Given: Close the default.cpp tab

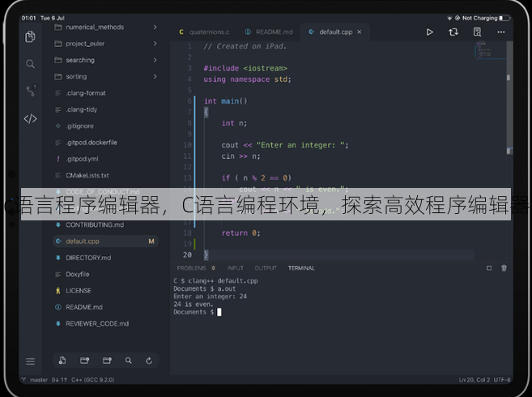Looking at the screenshot, I should point(360,32).
